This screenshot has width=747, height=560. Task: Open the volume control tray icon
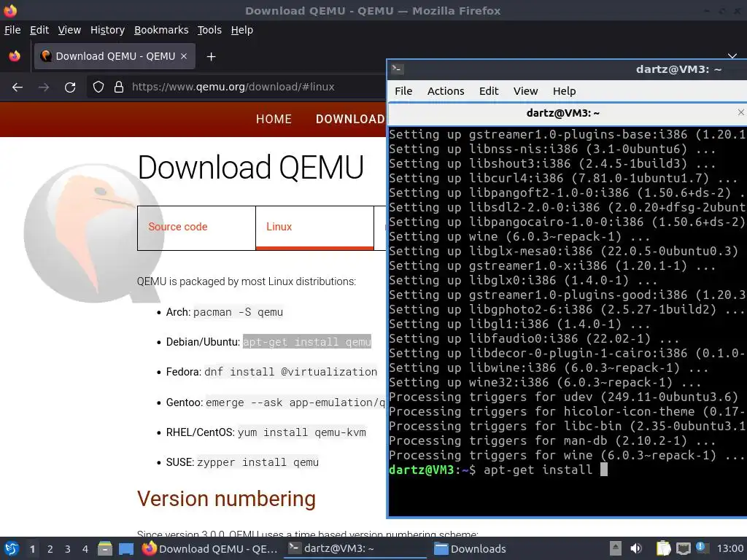click(x=636, y=548)
